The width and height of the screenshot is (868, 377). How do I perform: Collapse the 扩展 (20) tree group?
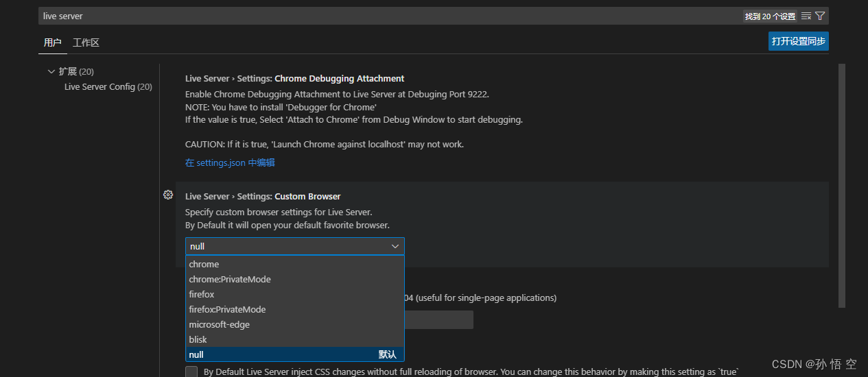pyautogui.click(x=51, y=71)
